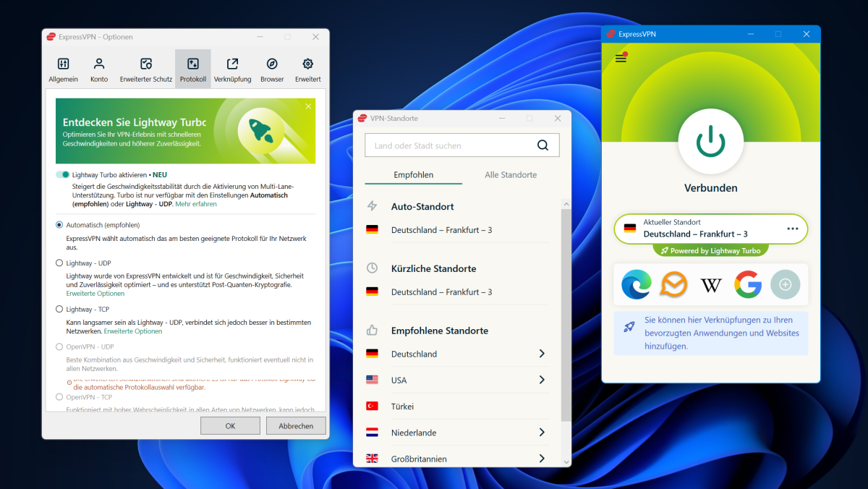This screenshot has width=868, height=489.
Task: Open the Verknüpfung options tab
Action: pyautogui.click(x=232, y=69)
